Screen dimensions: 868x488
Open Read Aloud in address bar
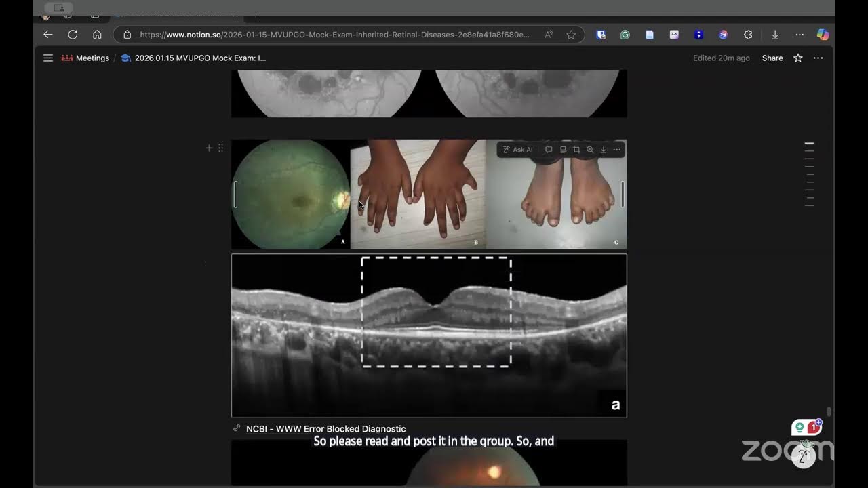coord(549,35)
